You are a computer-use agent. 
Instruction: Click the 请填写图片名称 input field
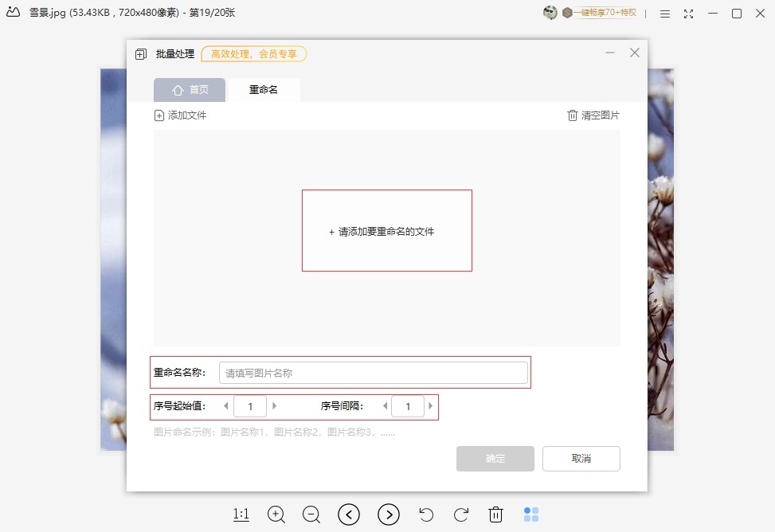374,372
